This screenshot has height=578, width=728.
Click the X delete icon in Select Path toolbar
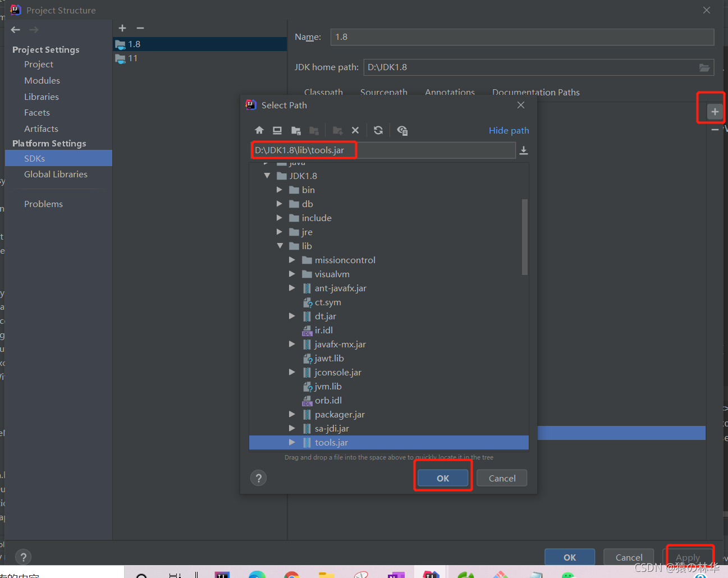tap(355, 130)
